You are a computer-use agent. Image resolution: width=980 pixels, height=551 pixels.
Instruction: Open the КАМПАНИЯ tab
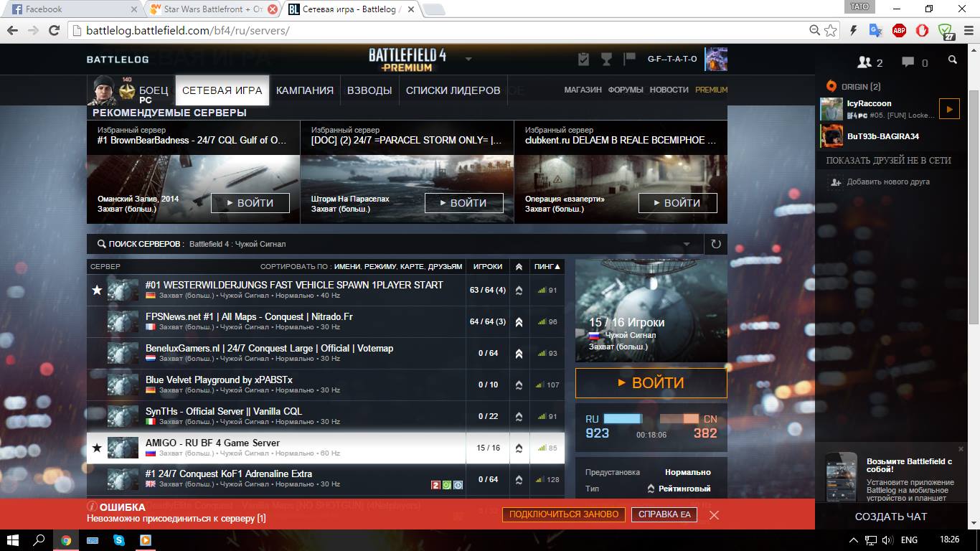305,90
